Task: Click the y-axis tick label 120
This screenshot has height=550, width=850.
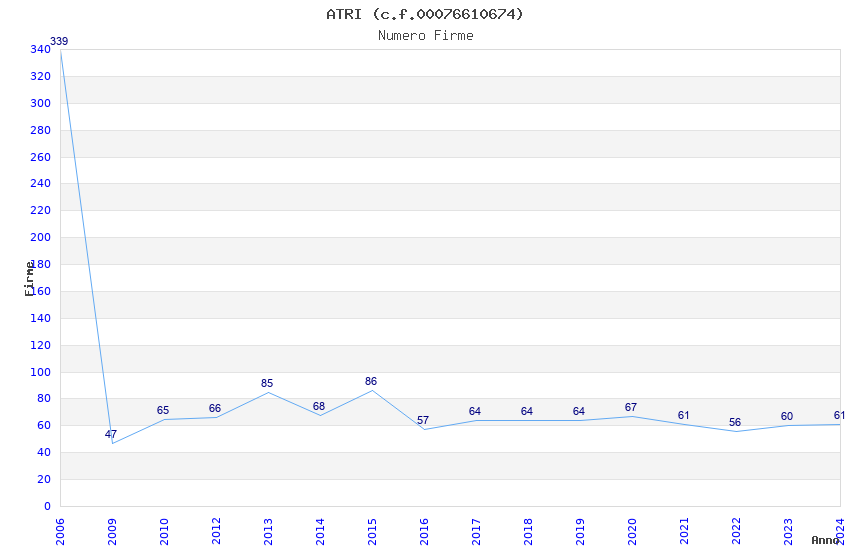Action: click(x=41, y=345)
